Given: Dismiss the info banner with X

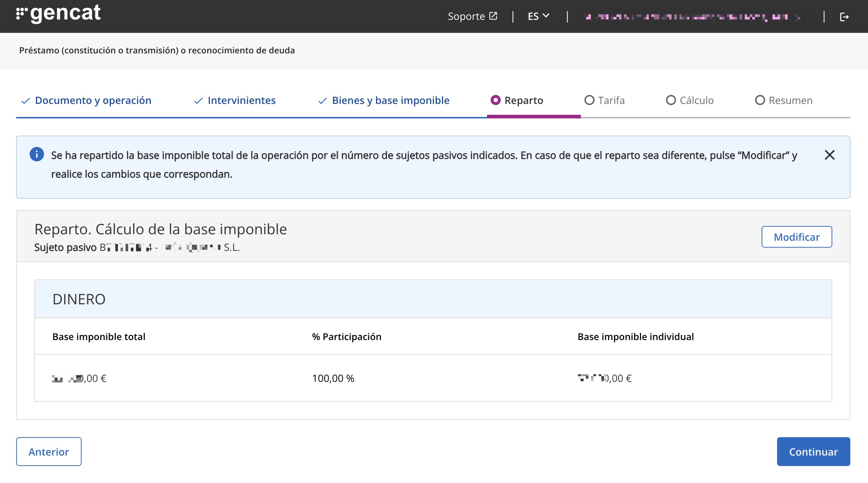Looking at the screenshot, I should point(829,155).
